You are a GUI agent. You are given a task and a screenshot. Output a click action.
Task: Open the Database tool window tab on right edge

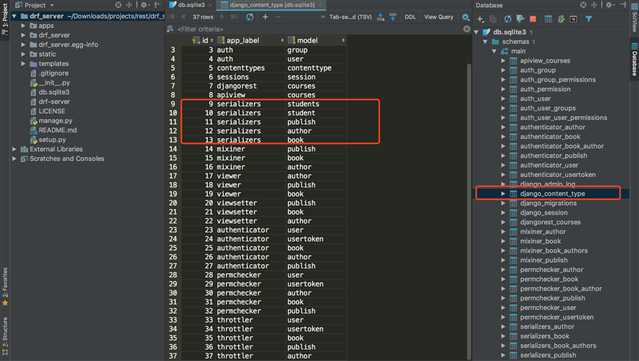(635, 59)
